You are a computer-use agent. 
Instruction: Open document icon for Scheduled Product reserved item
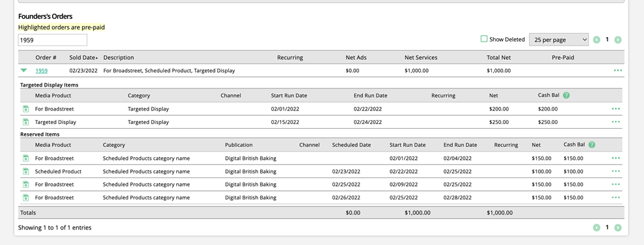pos(25,171)
